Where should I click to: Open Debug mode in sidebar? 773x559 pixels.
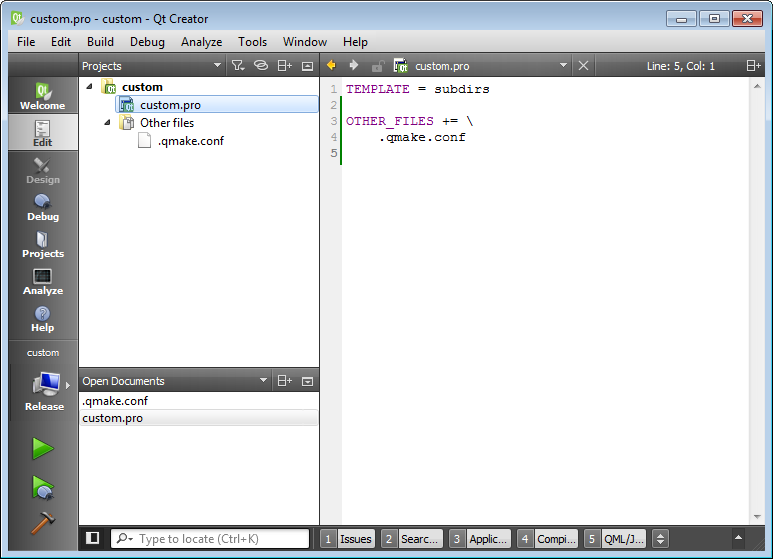(x=43, y=208)
